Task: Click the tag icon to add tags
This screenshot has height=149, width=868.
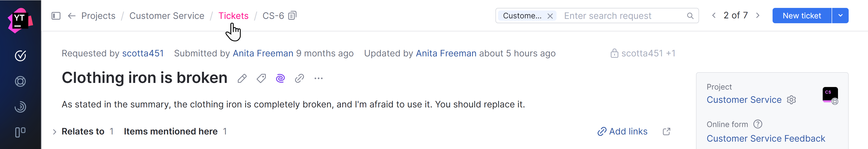Action: coord(261,79)
